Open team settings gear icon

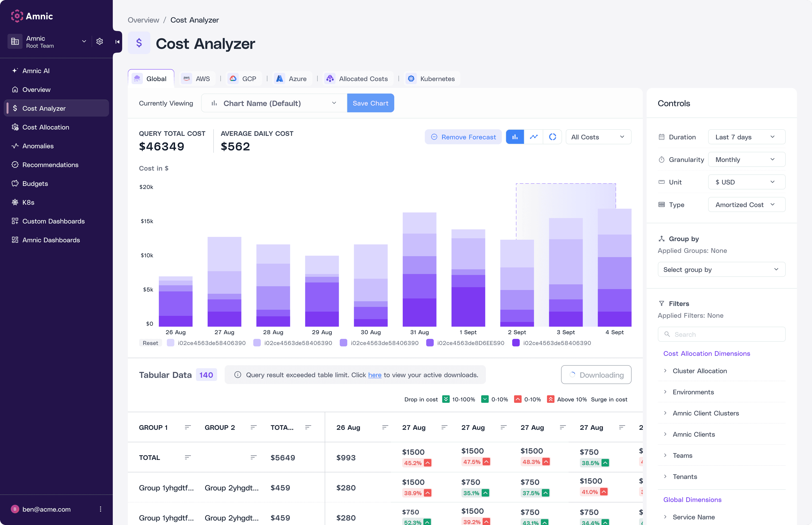tap(99, 42)
